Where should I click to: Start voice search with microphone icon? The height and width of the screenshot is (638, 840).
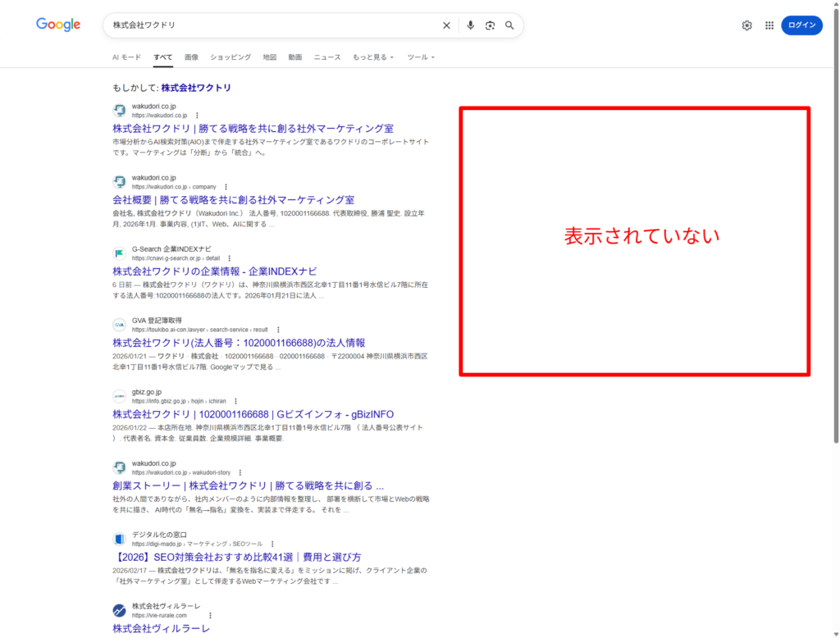(x=470, y=25)
